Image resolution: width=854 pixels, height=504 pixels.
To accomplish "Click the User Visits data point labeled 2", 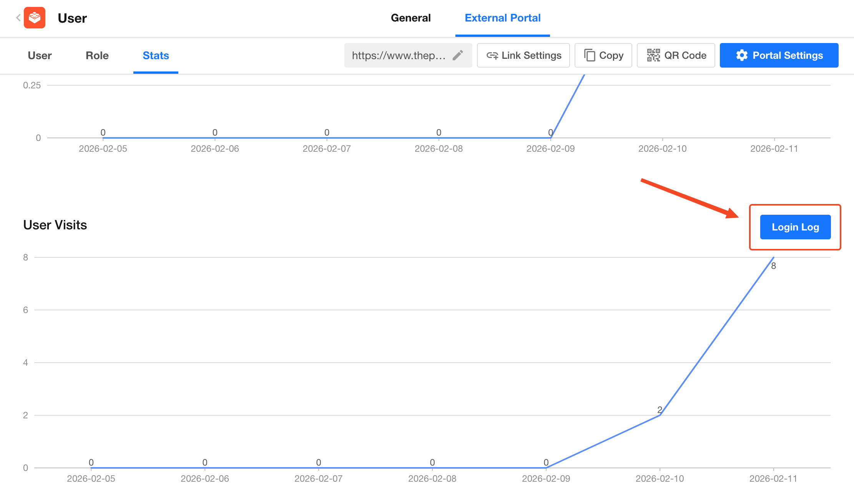I will click(660, 415).
